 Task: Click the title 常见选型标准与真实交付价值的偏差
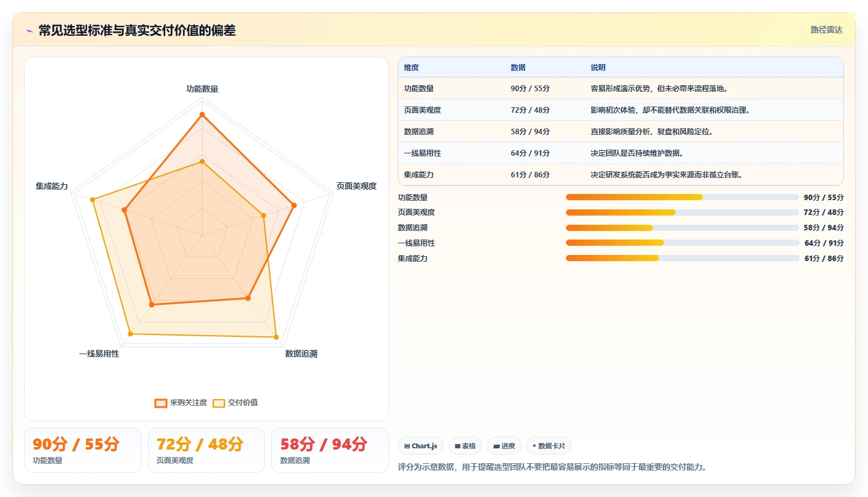[x=137, y=31]
